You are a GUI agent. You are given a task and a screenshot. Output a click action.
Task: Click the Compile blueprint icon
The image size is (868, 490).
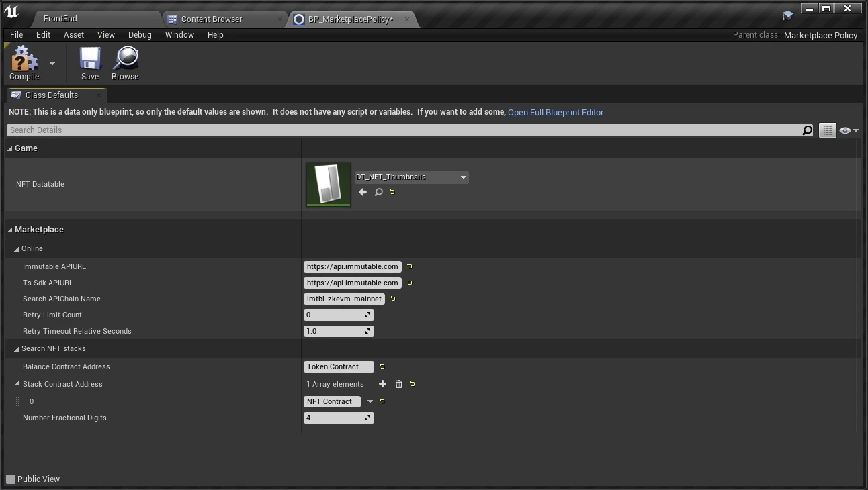click(x=24, y=59)
